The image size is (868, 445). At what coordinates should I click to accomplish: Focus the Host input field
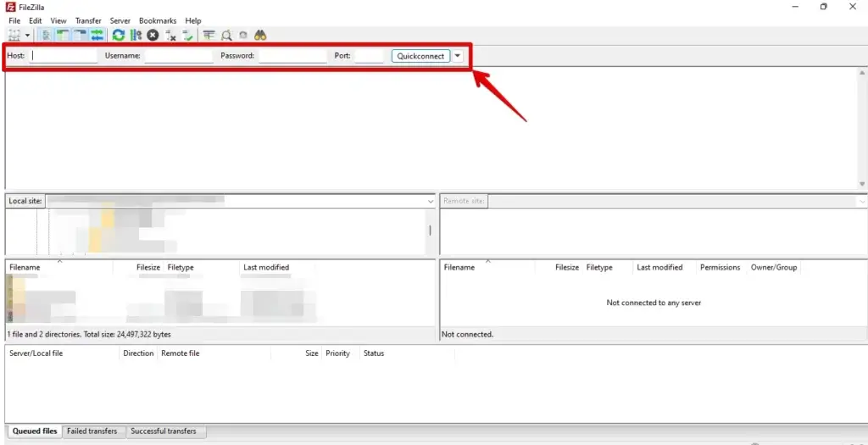pyautogui.click(x=63, y=56)
